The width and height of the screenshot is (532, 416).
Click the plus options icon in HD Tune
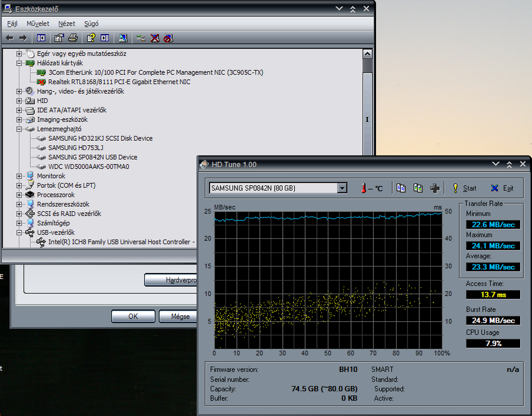point(435,188)
